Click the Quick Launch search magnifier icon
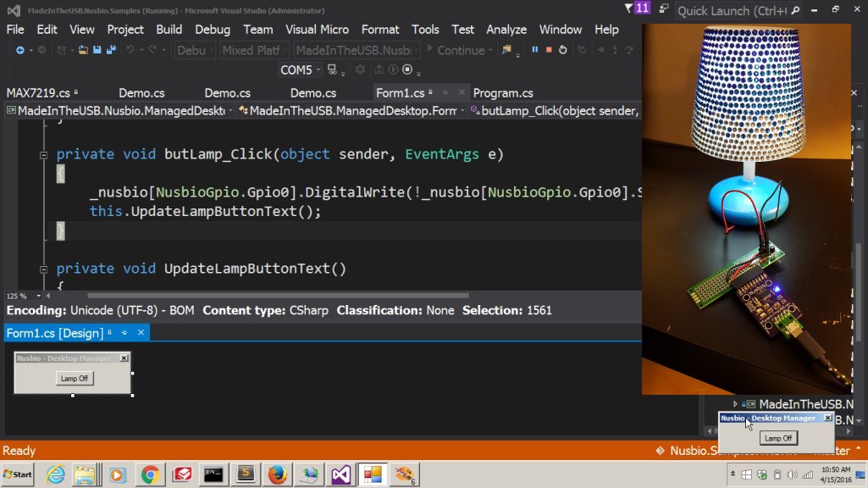Screen dimensions: 868x488 click(795, 10)
